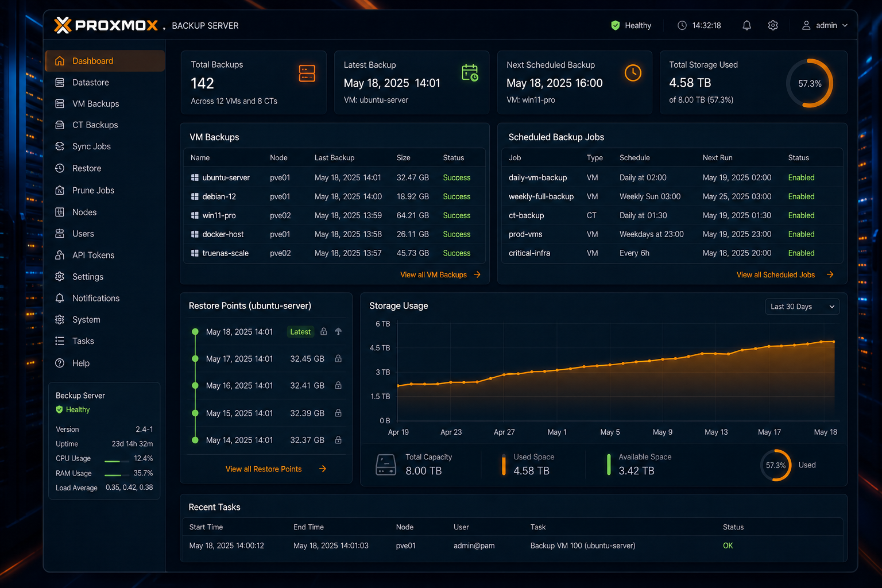Click the Next Run column header
Image resolution: width=882 pixels, height=588 pixels.
(718, 158)
